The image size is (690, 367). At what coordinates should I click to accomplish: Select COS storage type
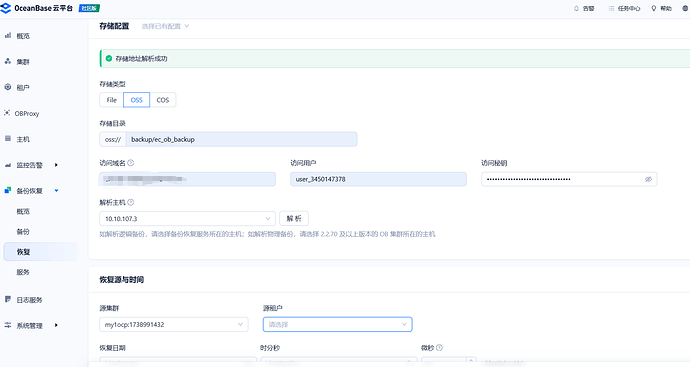point(163,100)
